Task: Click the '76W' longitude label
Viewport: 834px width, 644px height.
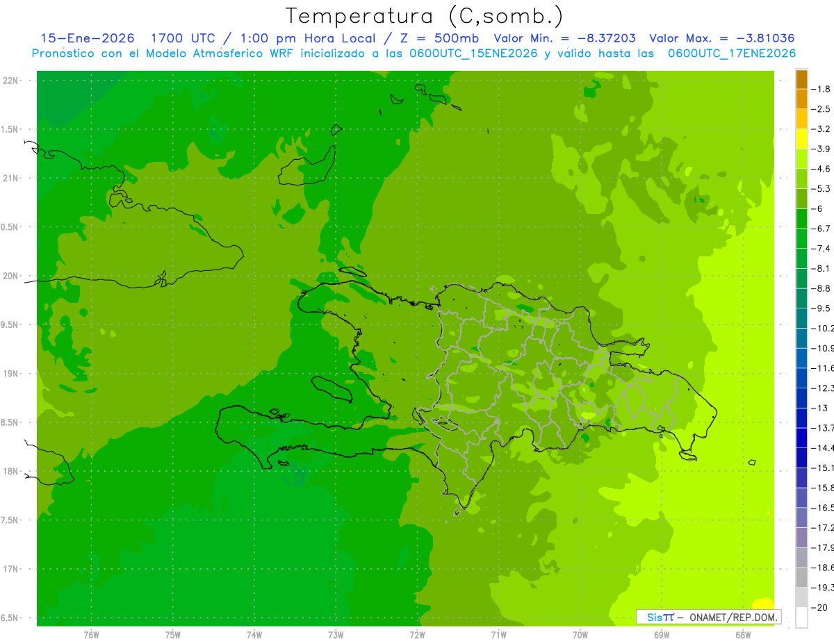Action: click(x=91, y=634)
